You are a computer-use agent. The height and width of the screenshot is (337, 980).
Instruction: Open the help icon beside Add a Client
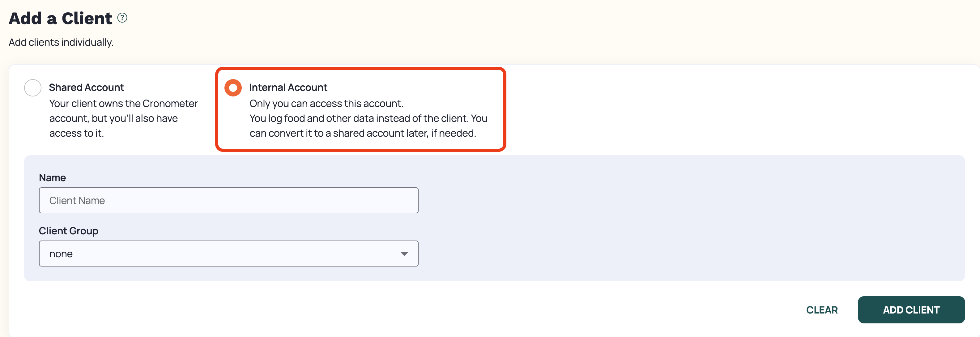[122, 18]
